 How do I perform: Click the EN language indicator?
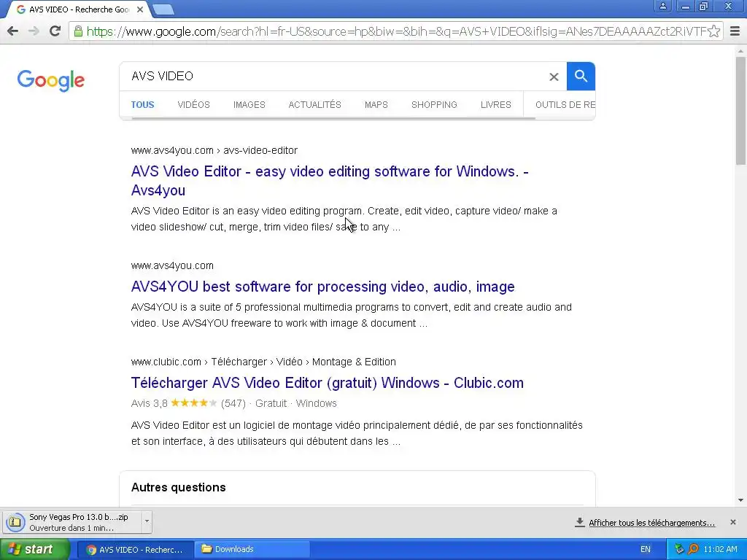click(645, 550)
